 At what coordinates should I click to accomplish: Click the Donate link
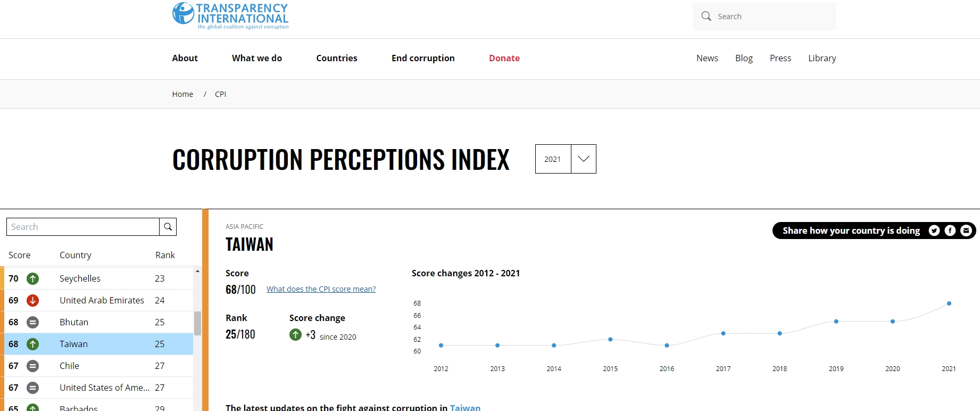[504, 58]
